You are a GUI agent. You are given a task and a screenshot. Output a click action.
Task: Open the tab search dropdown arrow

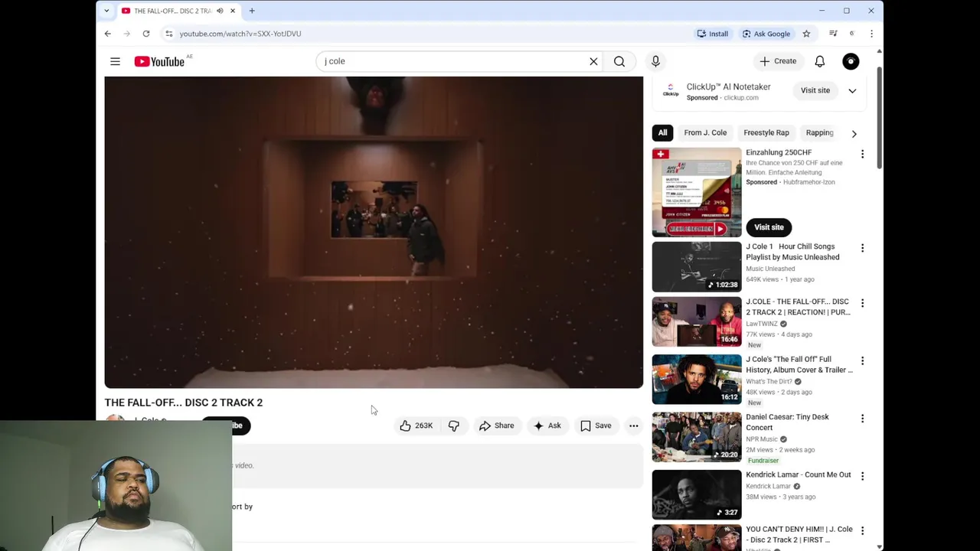106,11
